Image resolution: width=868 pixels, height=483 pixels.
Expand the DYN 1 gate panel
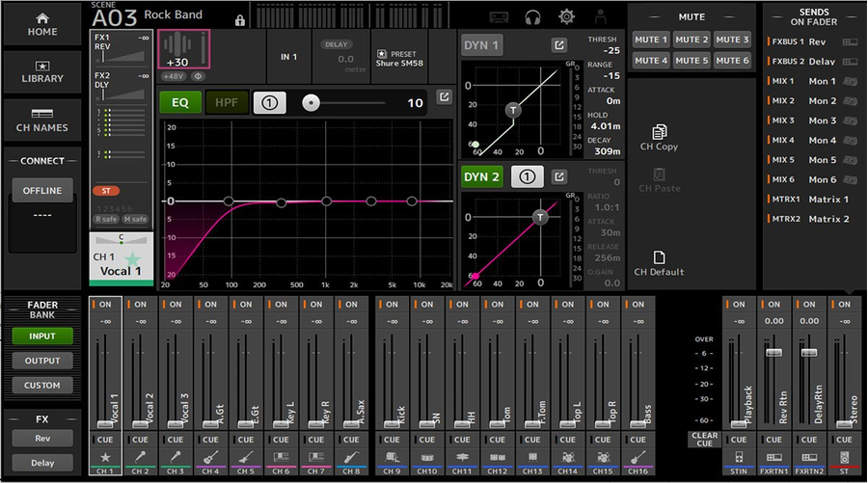[558, 45]
